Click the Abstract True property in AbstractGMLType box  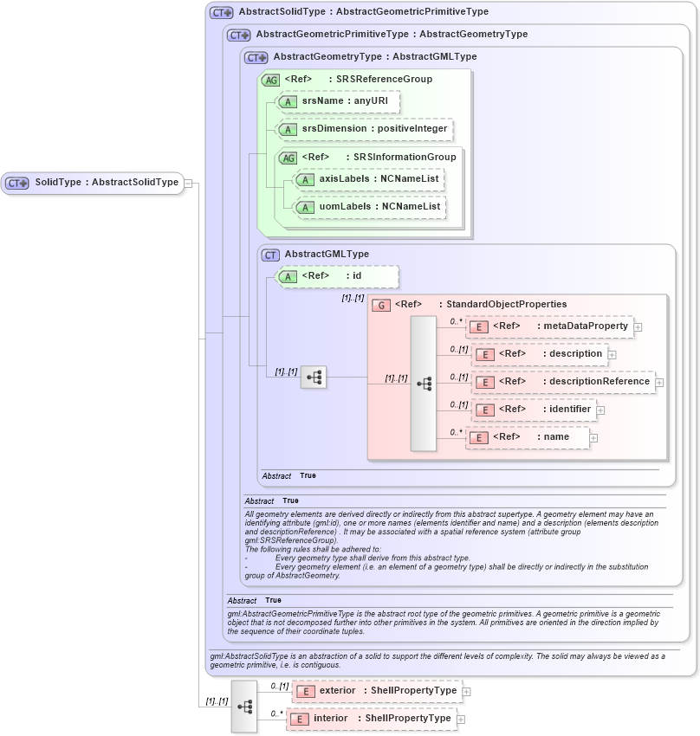288,476
